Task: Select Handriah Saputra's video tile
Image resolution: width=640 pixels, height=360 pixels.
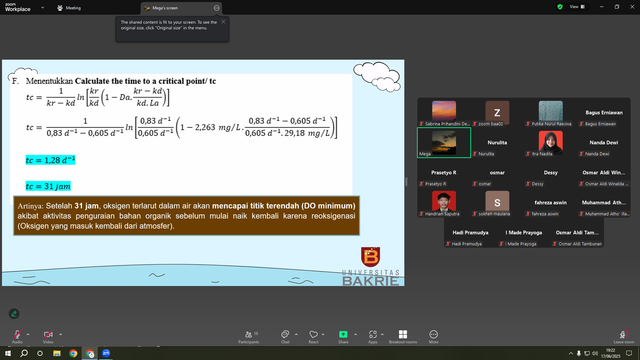Action: (444, 202)
